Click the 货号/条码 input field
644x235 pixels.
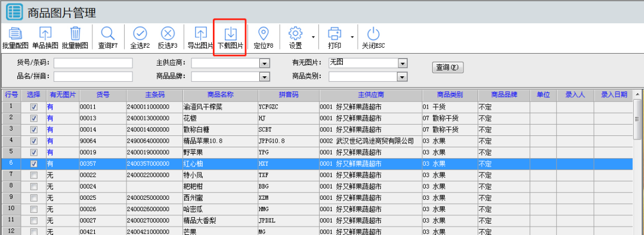(93, 63)
